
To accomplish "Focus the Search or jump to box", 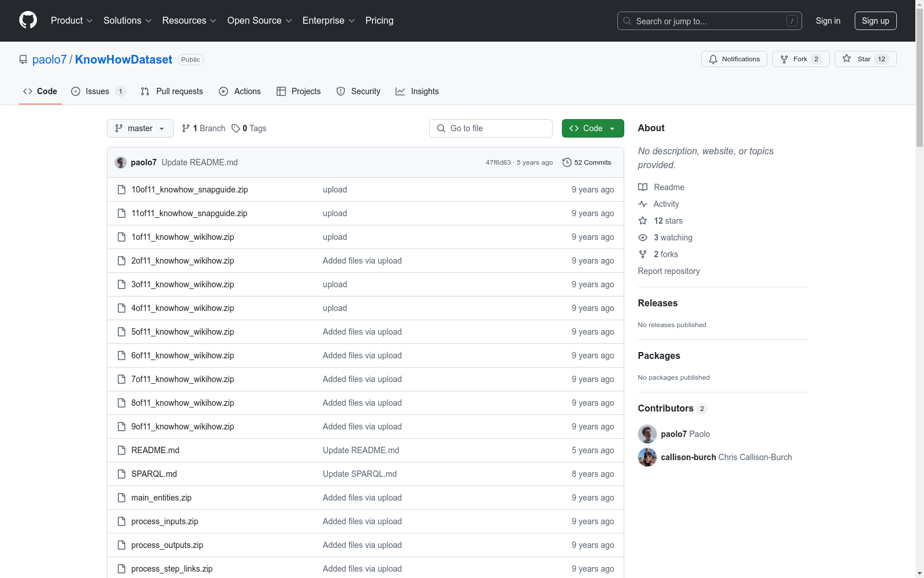I will [710, 21].
